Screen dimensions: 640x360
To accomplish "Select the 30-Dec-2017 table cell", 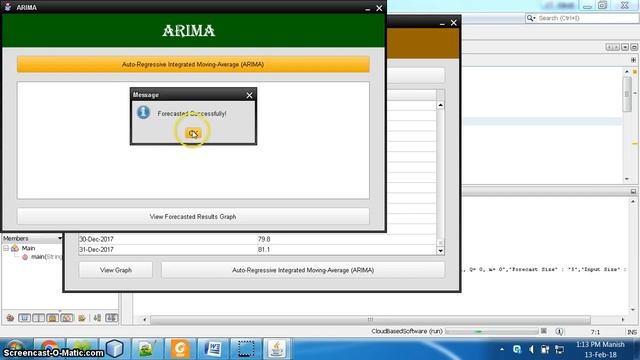I will (x=167, y=239).
